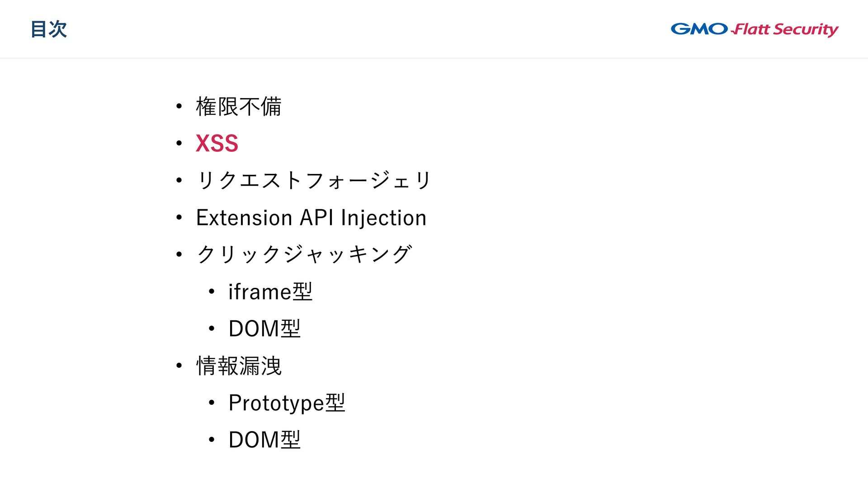The image size is (868, 488).
Task: Click the bullet before Extension API Injection
Action: [x=179, y=218]
